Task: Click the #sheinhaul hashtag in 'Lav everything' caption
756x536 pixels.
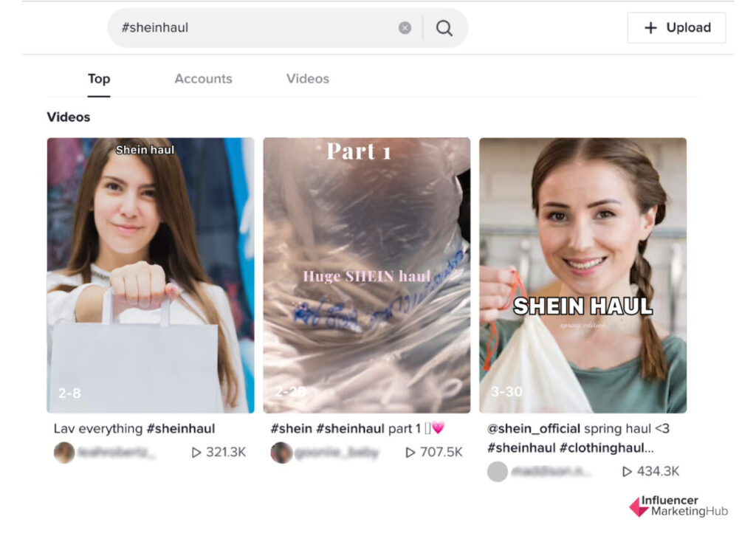Action: [181, 428]
